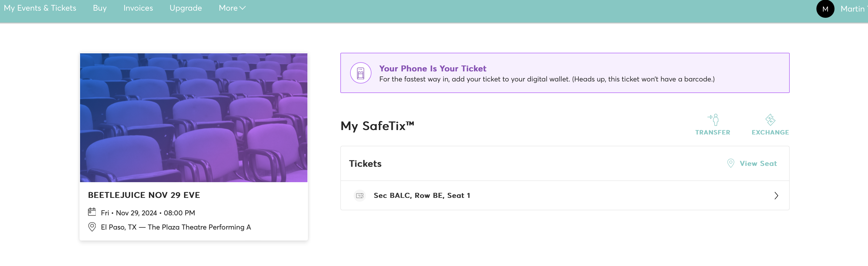Viewport: 868px width, 266px height.
Task: Open the Martin account dropdown
Action: pyautogui.click(x=853, y=9)
